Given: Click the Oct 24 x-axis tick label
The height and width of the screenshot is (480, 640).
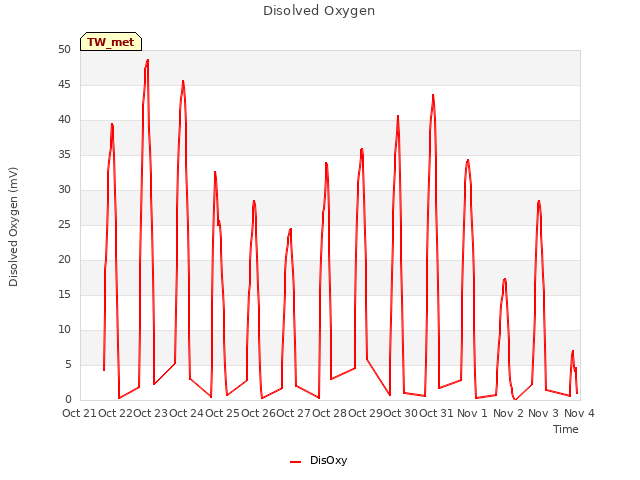Looking at the screenshot, I should [187, 413].
